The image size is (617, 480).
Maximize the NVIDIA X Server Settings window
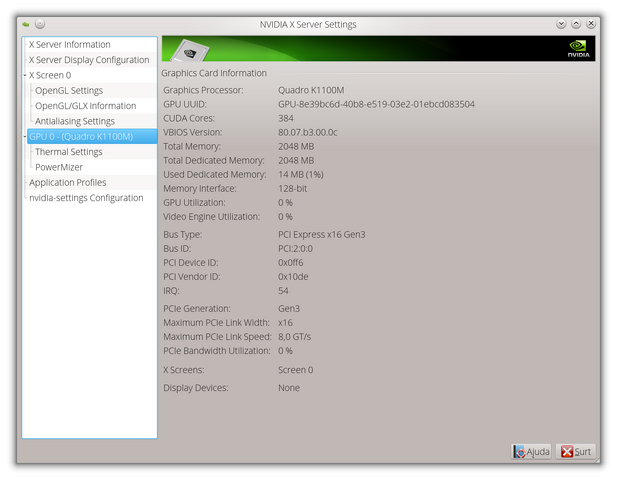(x=576, y=24)
